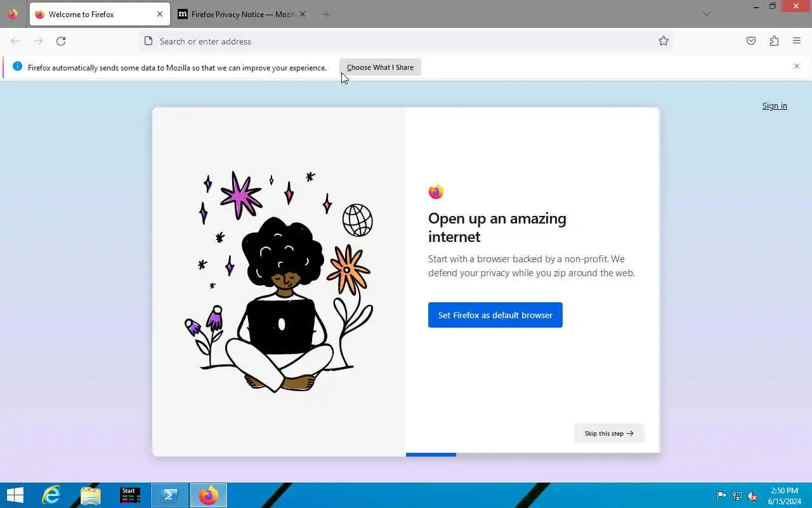This screenshot has height=508, width=812.
Task: Open the Windows Start button
Action: coord(15,495)
